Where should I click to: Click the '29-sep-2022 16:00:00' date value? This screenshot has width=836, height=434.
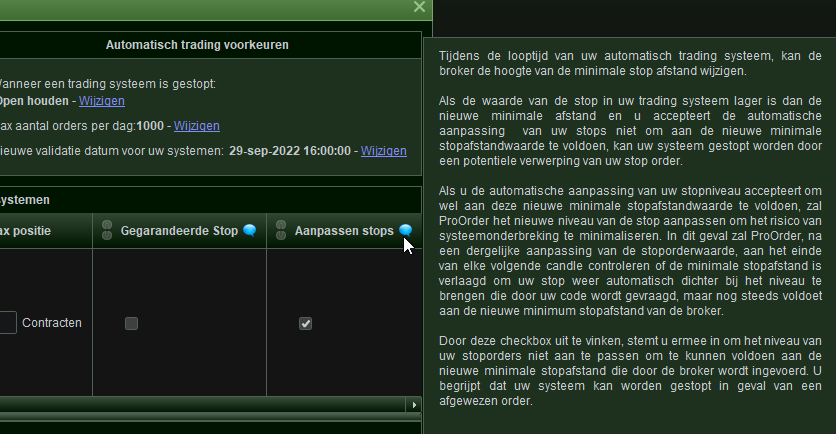pos(290,151)
